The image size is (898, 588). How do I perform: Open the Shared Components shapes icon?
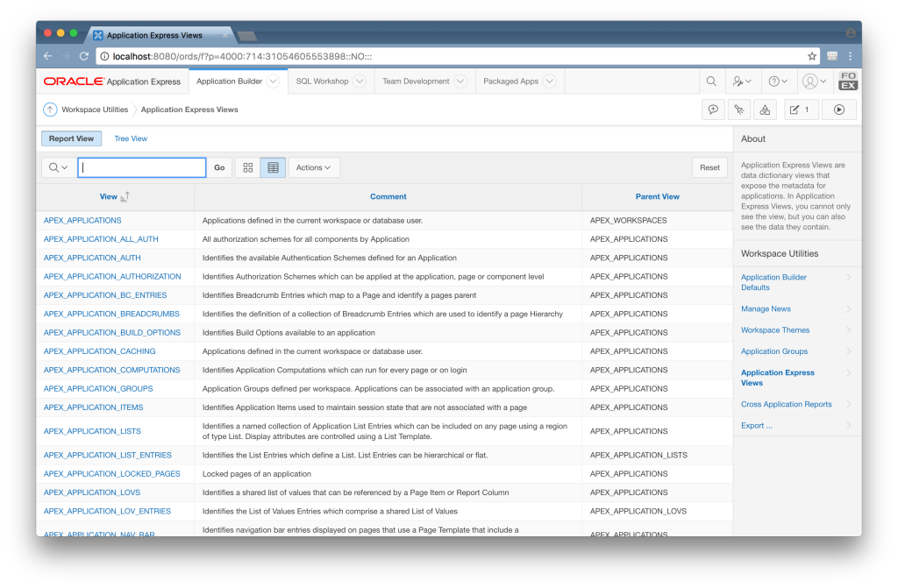(x=765, y=110)
